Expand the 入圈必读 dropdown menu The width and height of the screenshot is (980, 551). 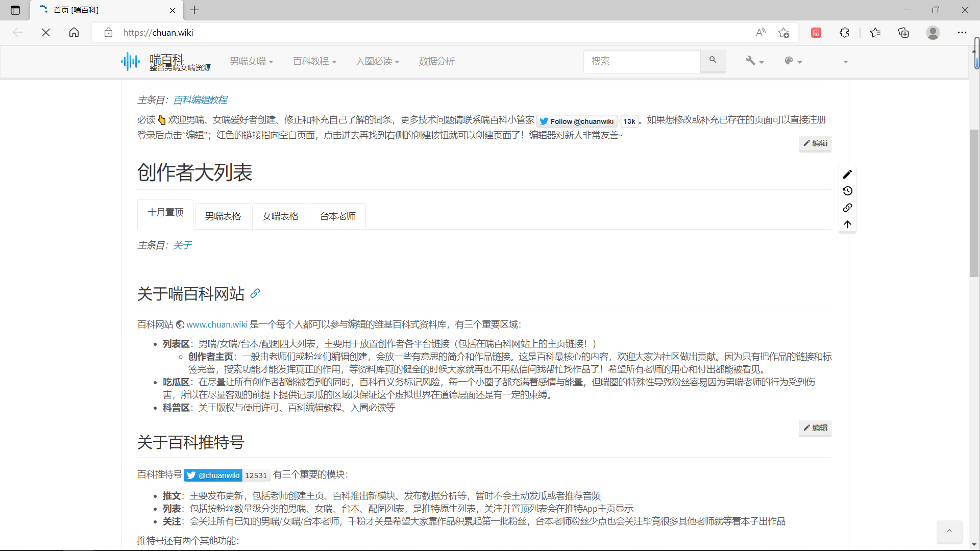coord(377,61)
